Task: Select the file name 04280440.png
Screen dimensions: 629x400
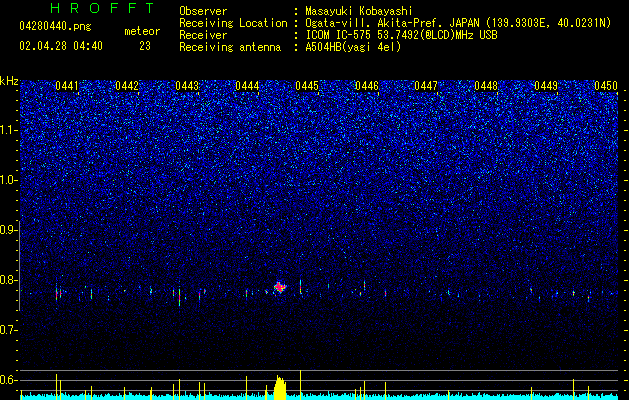Action: [x=55, y=26]
